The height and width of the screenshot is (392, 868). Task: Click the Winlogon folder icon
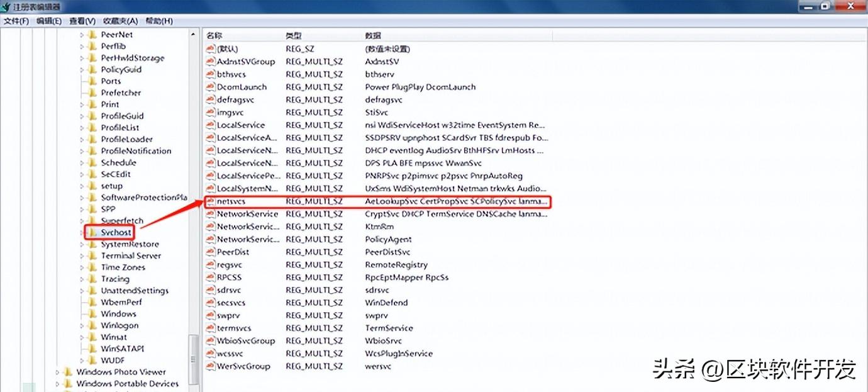coord(92,325)
